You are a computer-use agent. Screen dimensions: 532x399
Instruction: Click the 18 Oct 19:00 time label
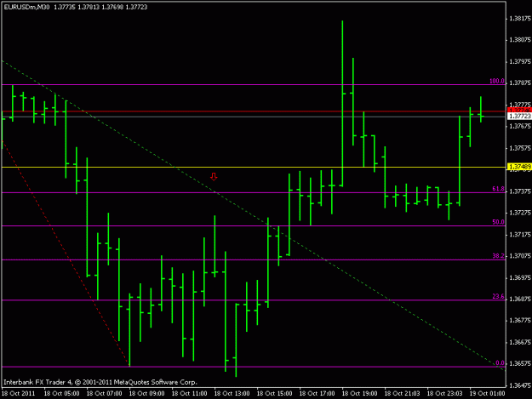click(360, 394)
